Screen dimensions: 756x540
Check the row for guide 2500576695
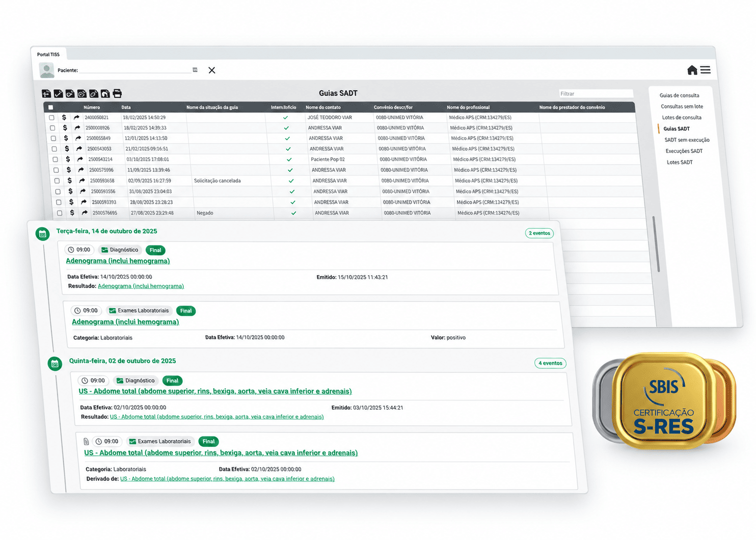pos(60,213)
